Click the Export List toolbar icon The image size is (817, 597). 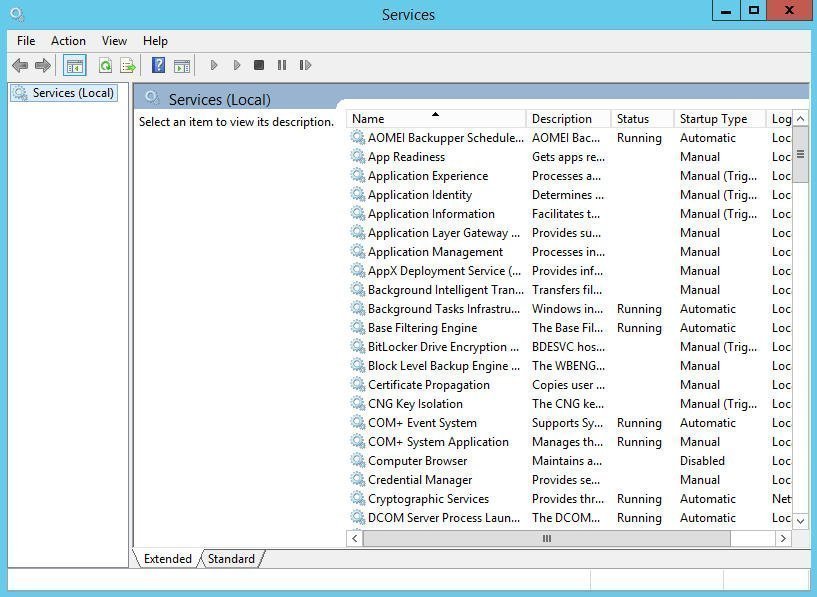[x=127, y=66]
